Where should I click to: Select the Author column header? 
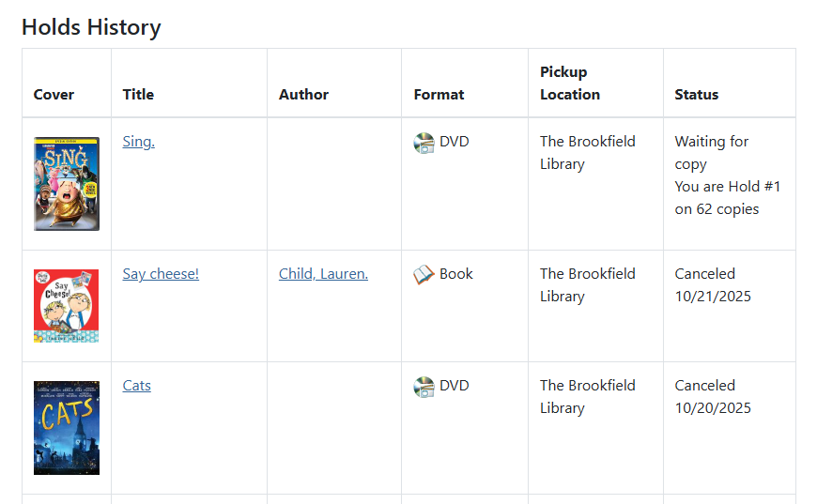pos(303,95)
